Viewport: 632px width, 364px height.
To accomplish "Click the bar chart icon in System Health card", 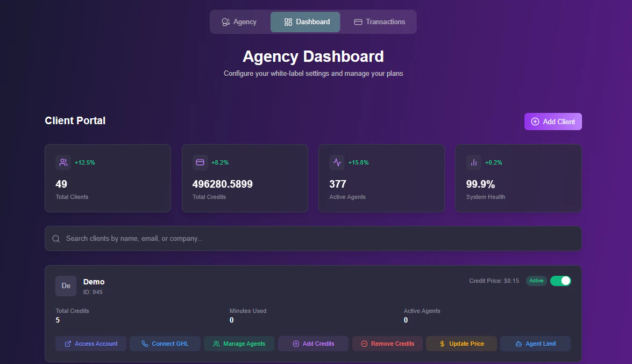I will pyautogui.click(x=474, y=162).
